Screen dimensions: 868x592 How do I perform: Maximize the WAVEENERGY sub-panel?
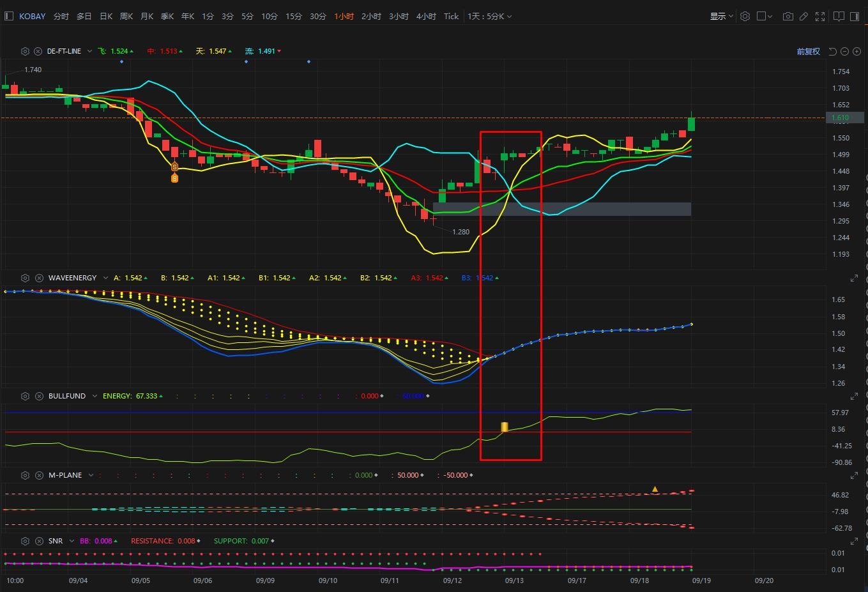point(854,278)
